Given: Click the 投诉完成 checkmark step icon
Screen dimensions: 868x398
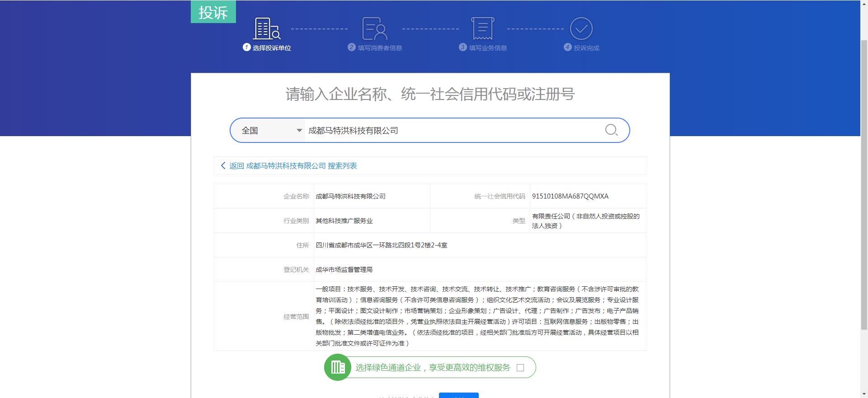Looking at the screenshot, I should coord(581,28).
